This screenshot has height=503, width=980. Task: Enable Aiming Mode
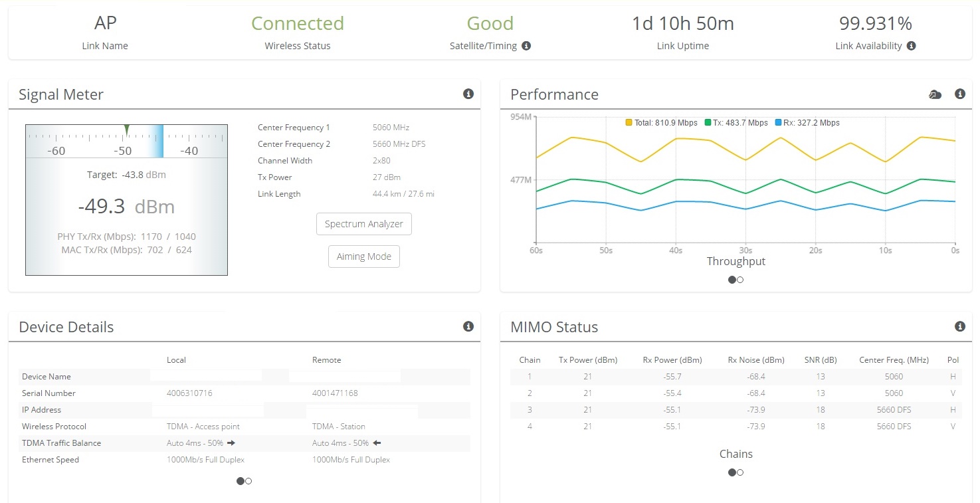click(x=363, y=256)
